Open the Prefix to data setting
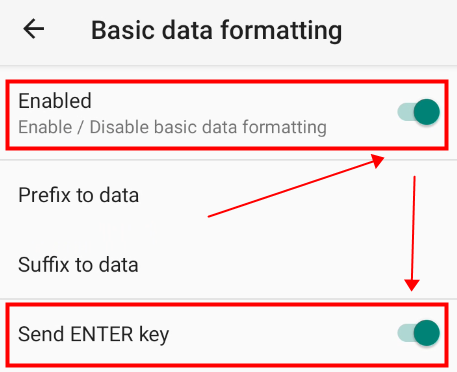 click(x=228, y=195)
